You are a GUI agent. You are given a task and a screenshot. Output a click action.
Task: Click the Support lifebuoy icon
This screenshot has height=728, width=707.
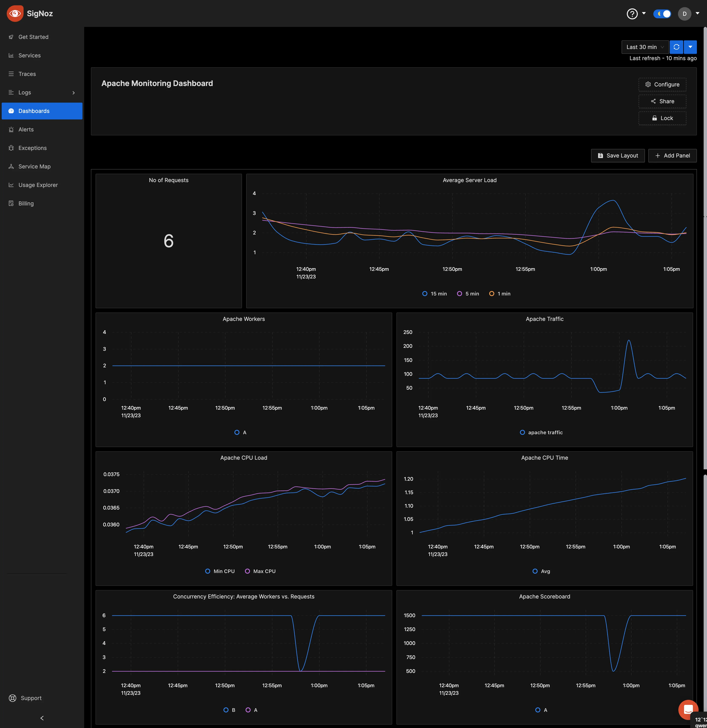click(13, 698)
